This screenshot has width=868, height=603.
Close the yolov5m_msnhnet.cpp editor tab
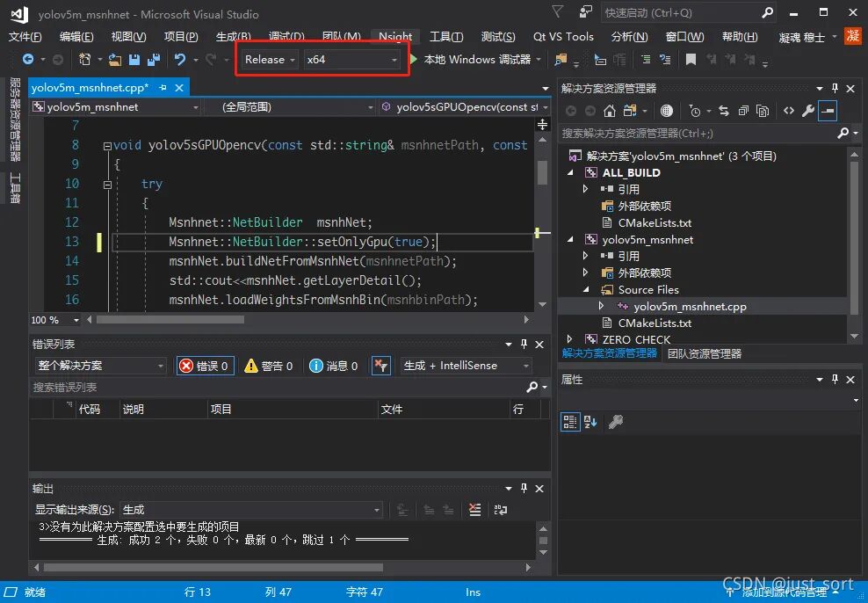click(179, 88)
